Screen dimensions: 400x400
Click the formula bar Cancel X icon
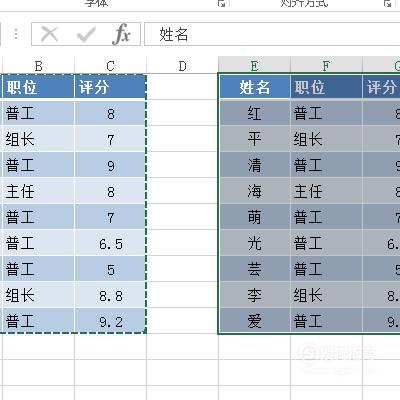click(x=49, y=34)
